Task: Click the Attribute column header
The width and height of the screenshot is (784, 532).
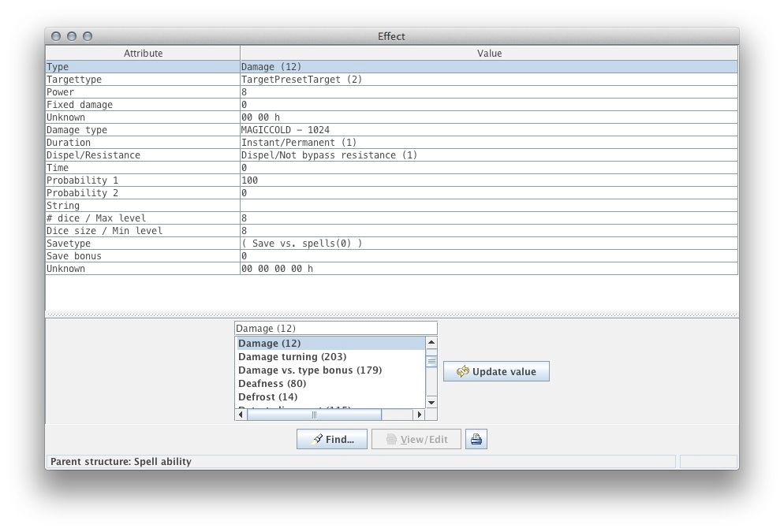Action: (x=143, y=54)
